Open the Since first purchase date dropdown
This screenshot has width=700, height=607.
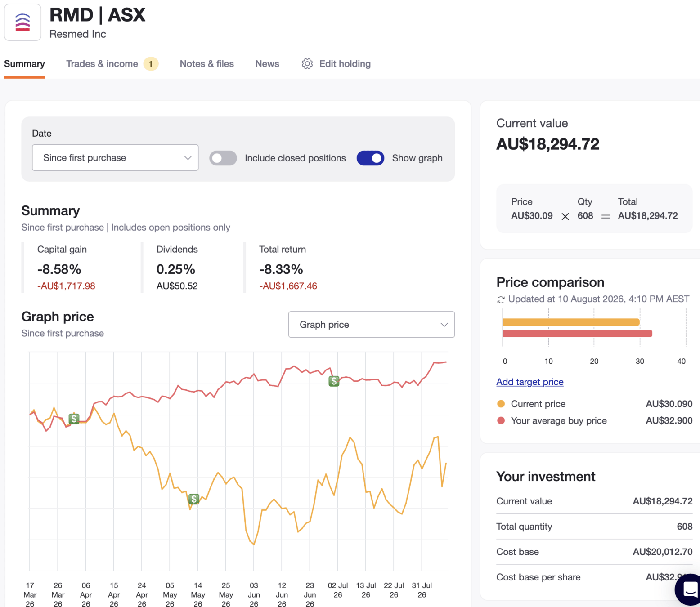(115, 157)
